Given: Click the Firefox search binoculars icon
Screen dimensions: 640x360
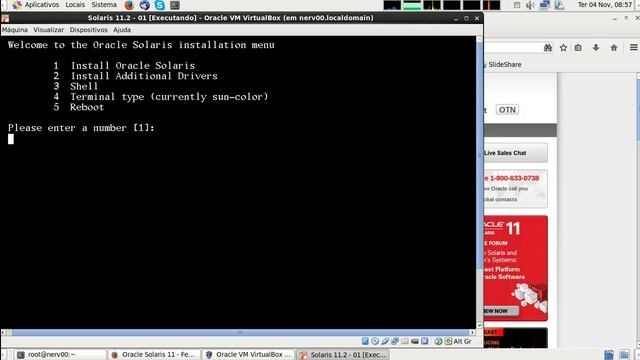Looking at the screenshot, I should (548, 48).
